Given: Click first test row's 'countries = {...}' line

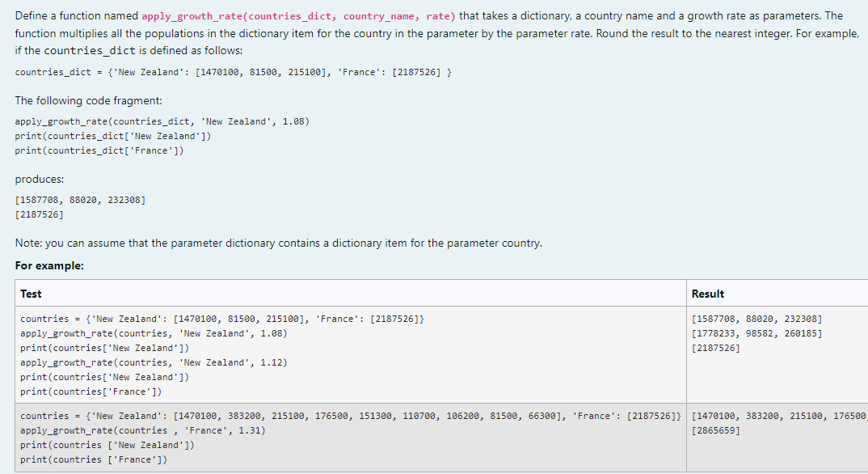Looking at the screenshot, I should 222,319.
